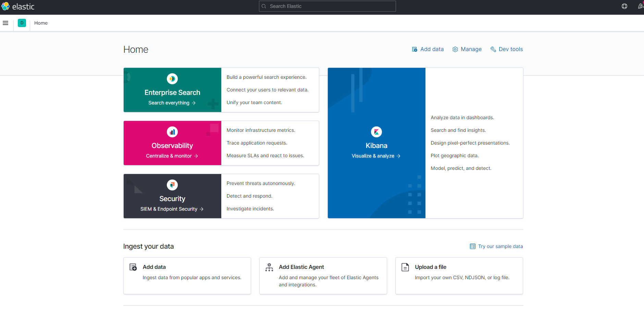
Task: Click the Security logo icon
Action: [x=172, y=185]
